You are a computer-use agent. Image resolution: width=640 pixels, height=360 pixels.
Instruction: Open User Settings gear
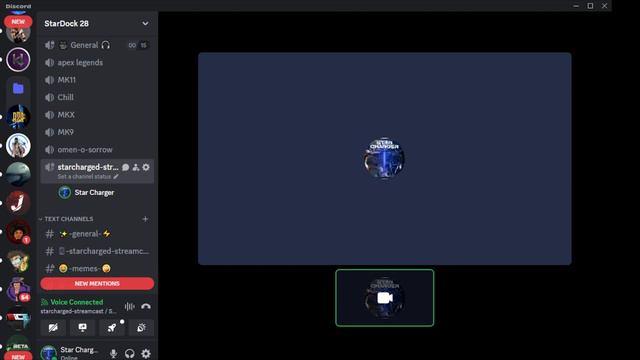pyautogui.click(x=146, y=353)
